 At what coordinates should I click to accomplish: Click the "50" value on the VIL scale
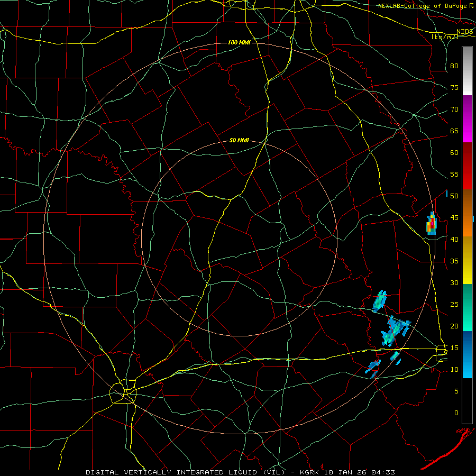(x=454, y=196)
